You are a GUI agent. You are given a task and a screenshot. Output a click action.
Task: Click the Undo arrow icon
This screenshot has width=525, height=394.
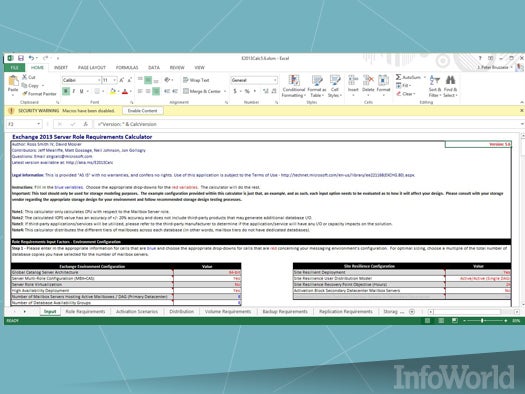(x=31, y=58)
